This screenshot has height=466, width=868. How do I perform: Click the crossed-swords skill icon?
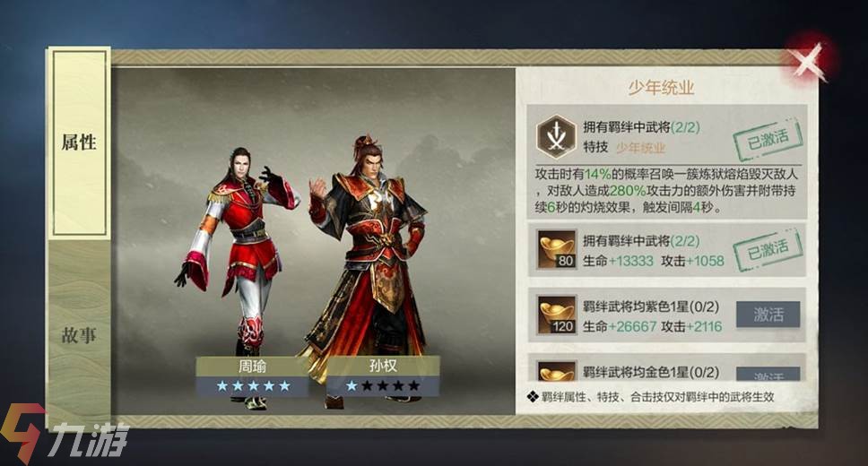[x=555, y=137]
